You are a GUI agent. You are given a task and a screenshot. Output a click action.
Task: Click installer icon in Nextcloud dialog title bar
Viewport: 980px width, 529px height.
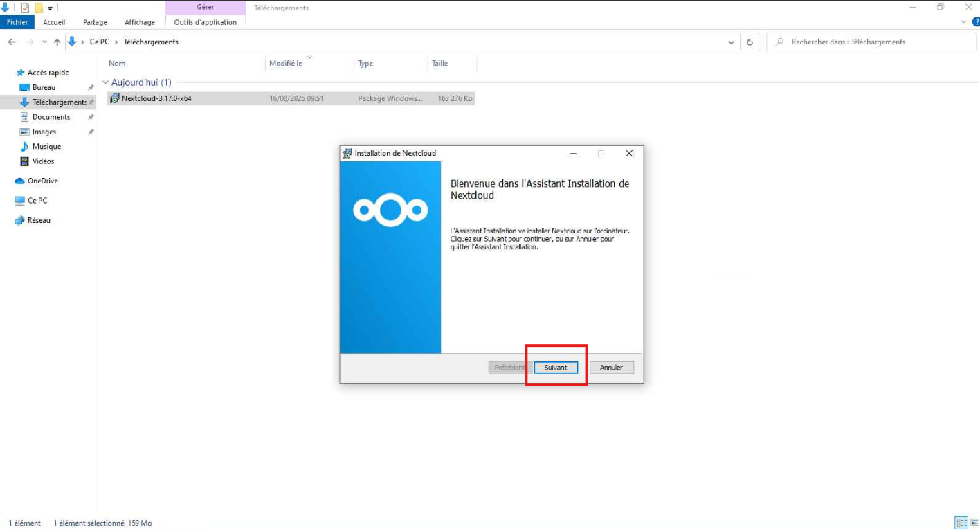coord(347,153)
